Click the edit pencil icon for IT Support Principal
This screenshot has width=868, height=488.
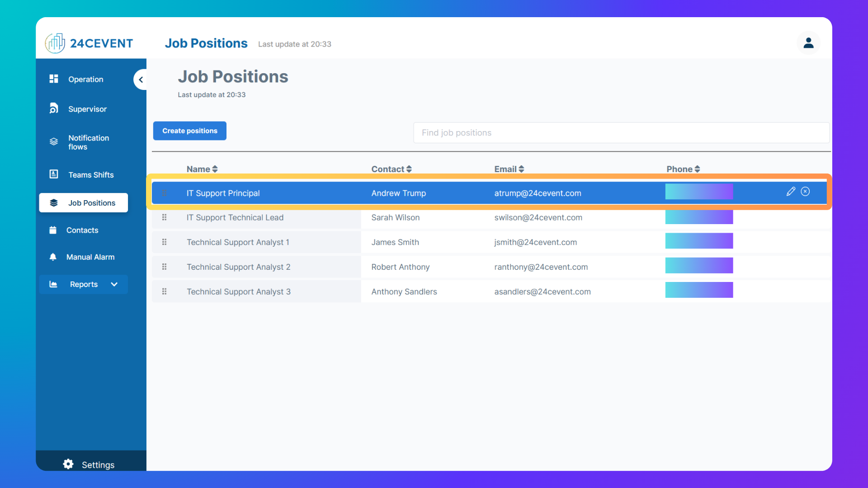[x=791, y=192]
